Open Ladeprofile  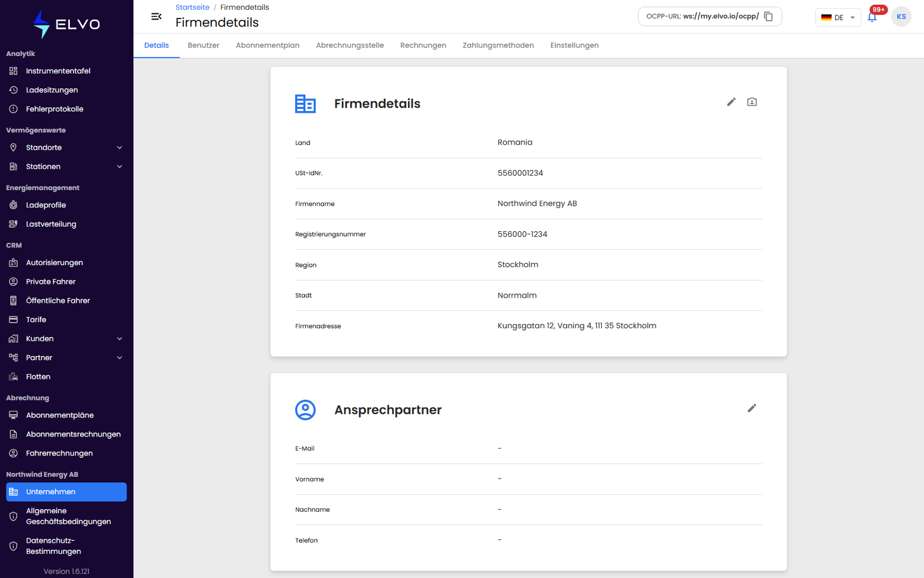(x=66, y=205)
